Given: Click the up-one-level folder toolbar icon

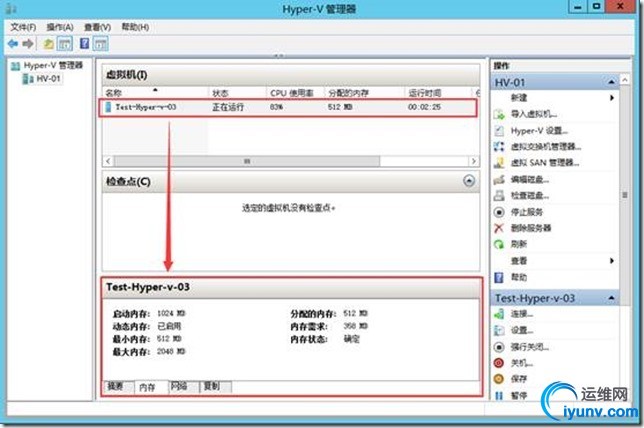Looking at the screenshot, I should (x=48, y=44).
